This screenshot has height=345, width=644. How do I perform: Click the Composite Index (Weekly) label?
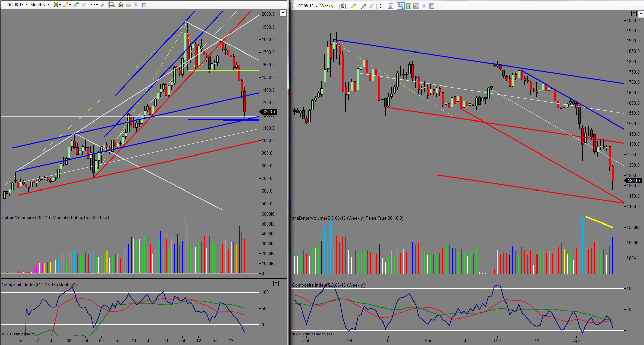[329, 285]
